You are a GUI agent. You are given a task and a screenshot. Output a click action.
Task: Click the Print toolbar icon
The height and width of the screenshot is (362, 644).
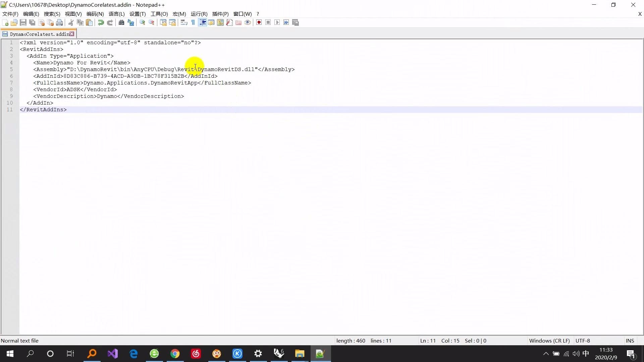point(59,22)
